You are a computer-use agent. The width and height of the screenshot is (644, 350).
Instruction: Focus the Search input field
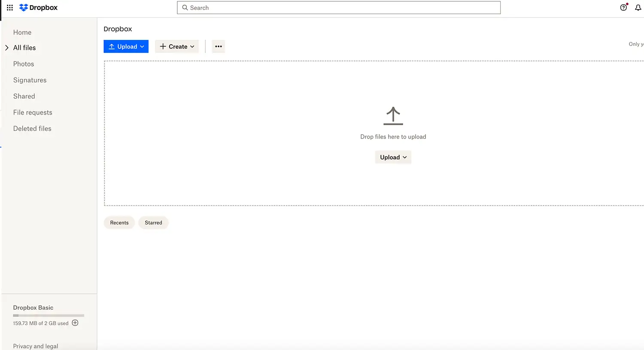339,8
